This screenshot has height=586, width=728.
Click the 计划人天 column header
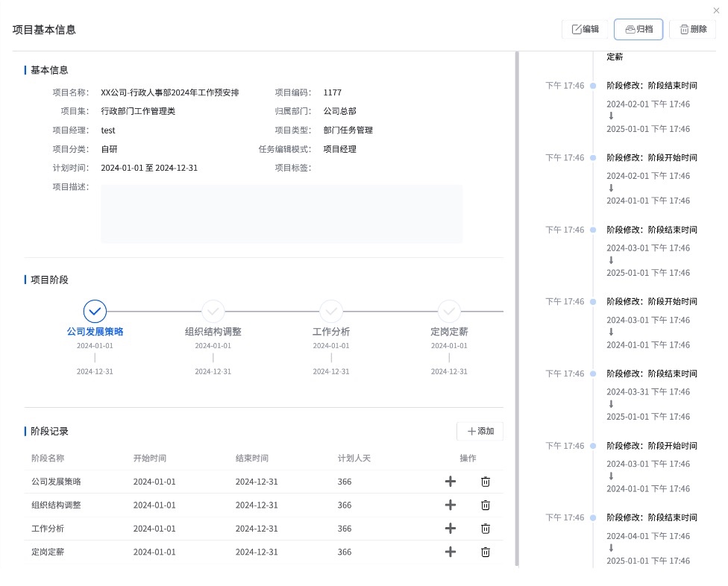(x=354, y=459)
